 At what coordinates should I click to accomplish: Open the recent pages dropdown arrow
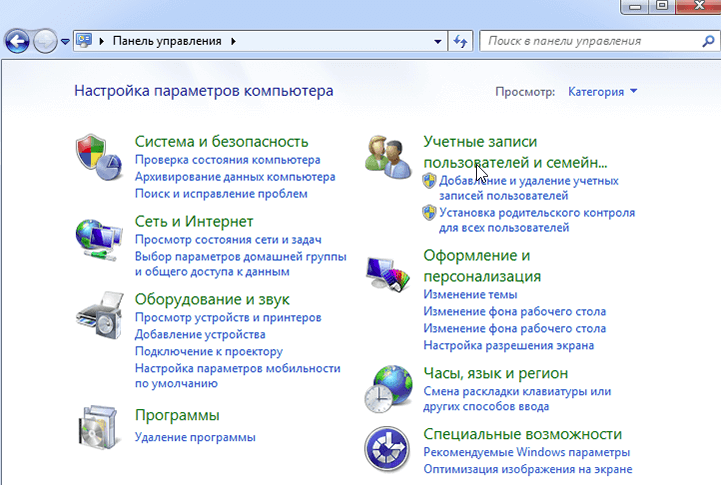pos(65,42)
